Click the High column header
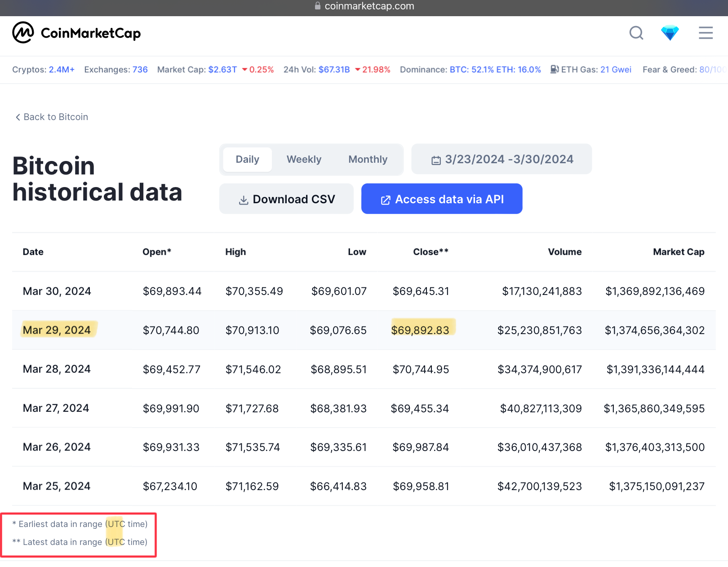Image resolution: width=728 pixels, height=567 pixels. pyautogui.click(x=235, y=252)
